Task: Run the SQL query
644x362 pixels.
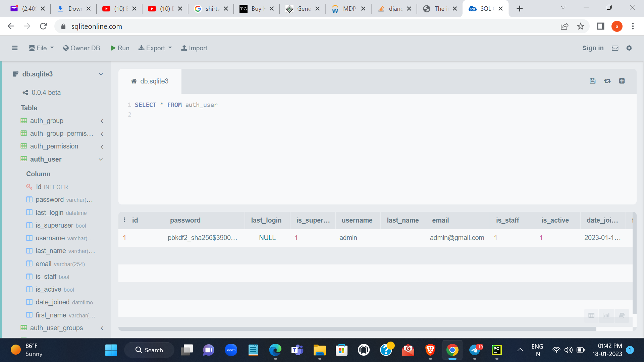Action: click(x=120, y=48)
